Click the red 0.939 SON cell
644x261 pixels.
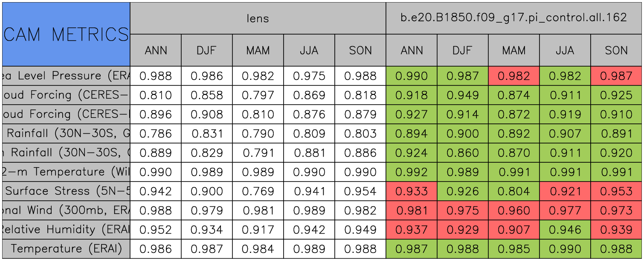(x=616, y=230)
